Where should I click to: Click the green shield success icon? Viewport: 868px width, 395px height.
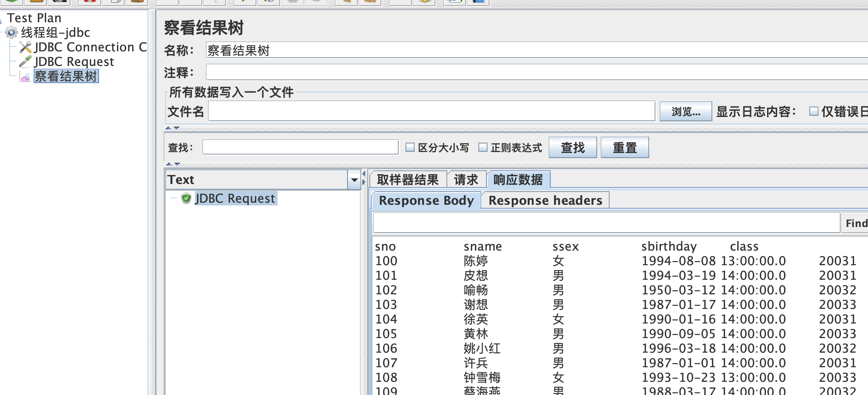point(186,199)
